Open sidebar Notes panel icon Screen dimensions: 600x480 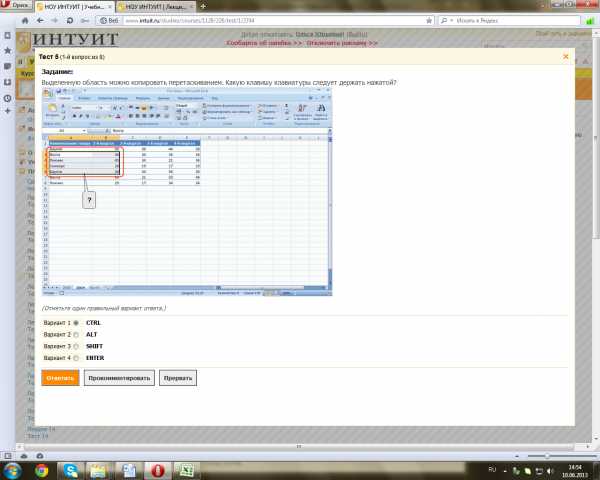pos(7,66)
